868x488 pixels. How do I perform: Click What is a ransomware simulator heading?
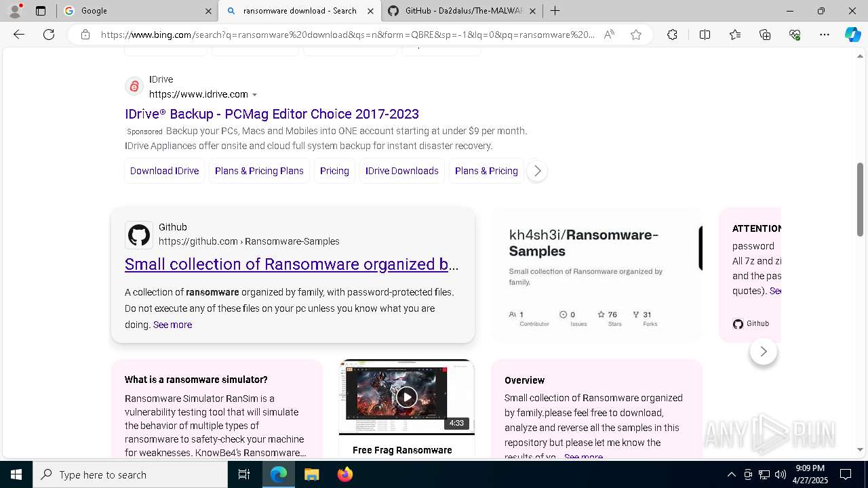(196, 380)
